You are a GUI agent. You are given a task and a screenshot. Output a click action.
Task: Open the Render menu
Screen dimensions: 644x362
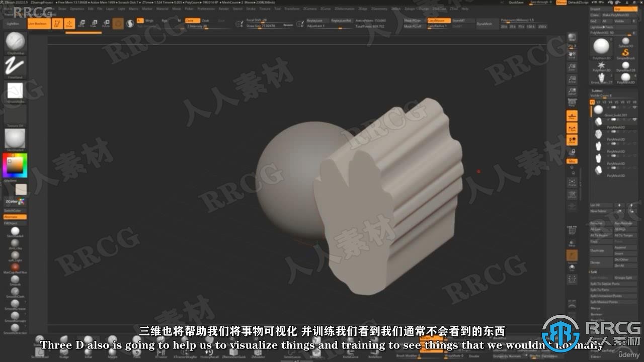click(224, 9)
